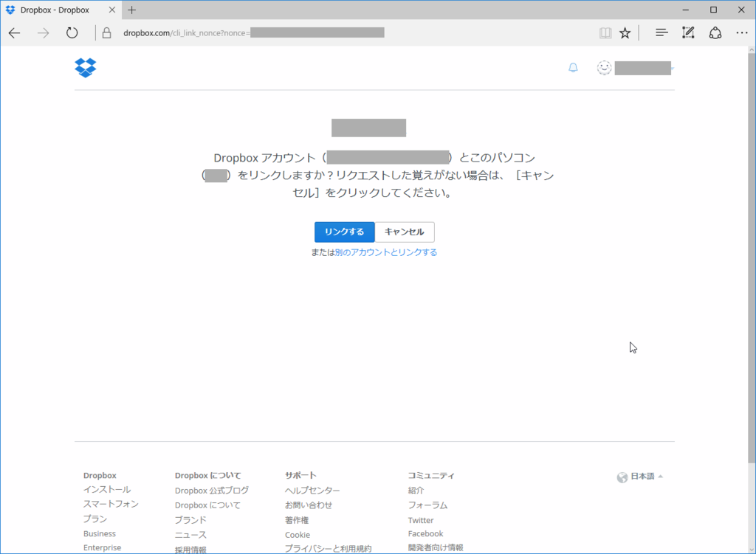The image size is (756, 554).
Task: Make a web note with pen icon
Action: [x=688, y=32]
